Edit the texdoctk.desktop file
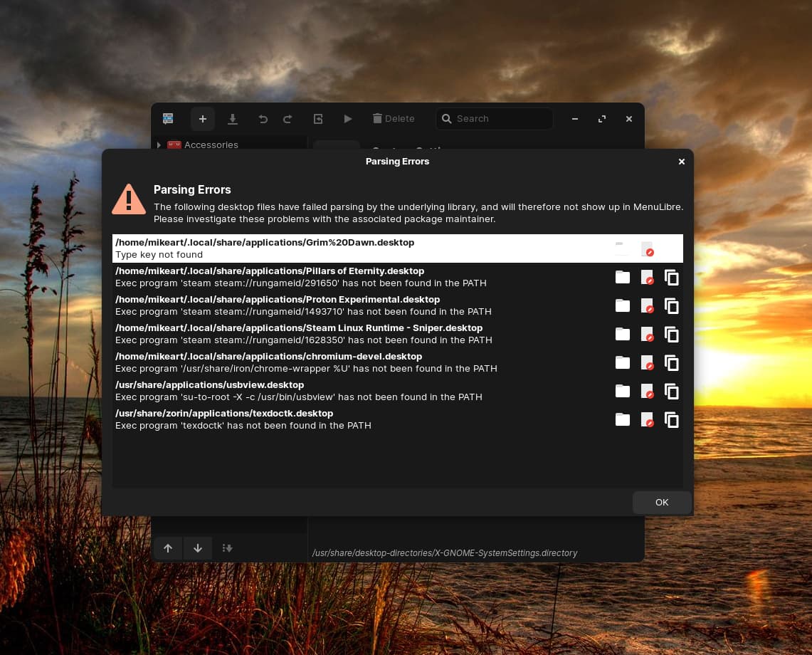The width and height of the screenshot is (812, 655). [x=647, y=420]
